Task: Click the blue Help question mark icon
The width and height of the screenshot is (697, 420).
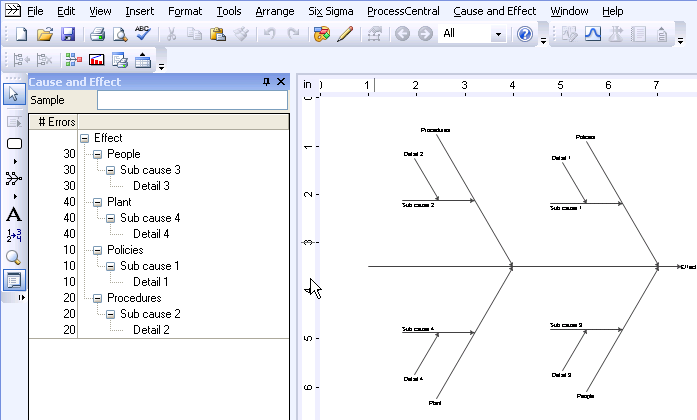Action: pyautogui.click(x=525, y=34)
